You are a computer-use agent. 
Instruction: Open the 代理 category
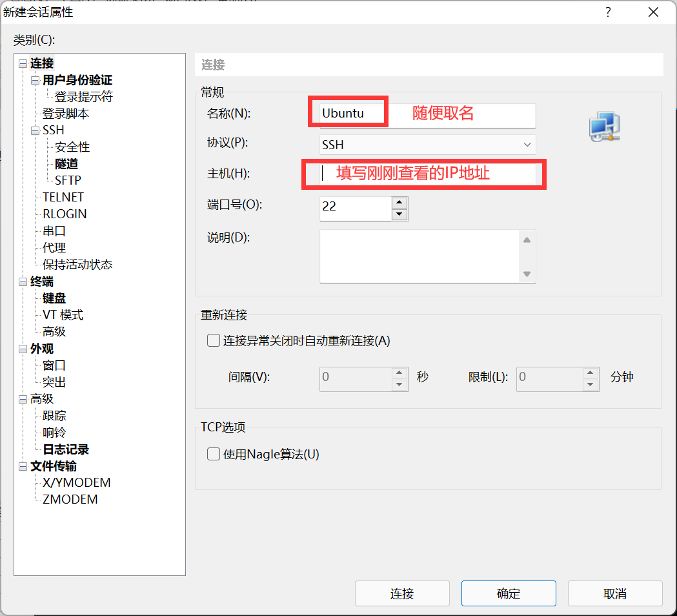(54, 248)
